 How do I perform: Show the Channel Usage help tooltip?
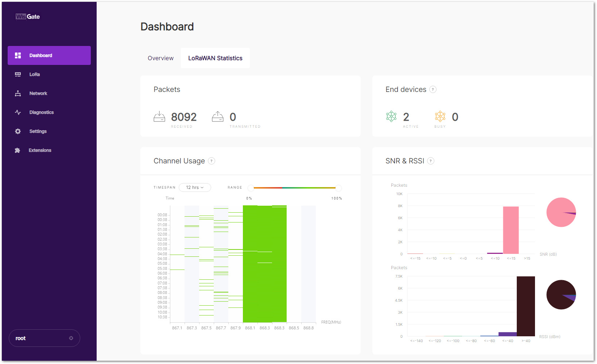tap(211, 161)
